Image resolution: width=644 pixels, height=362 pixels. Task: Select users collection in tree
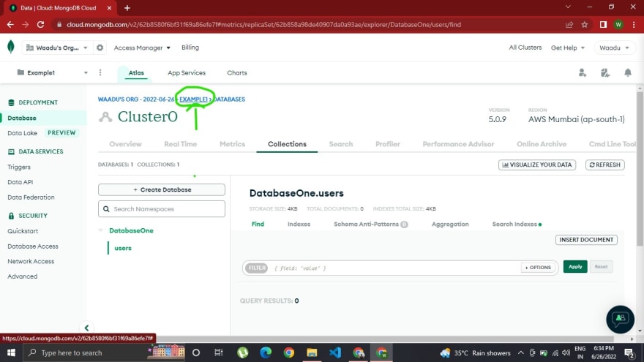[123, 248]
